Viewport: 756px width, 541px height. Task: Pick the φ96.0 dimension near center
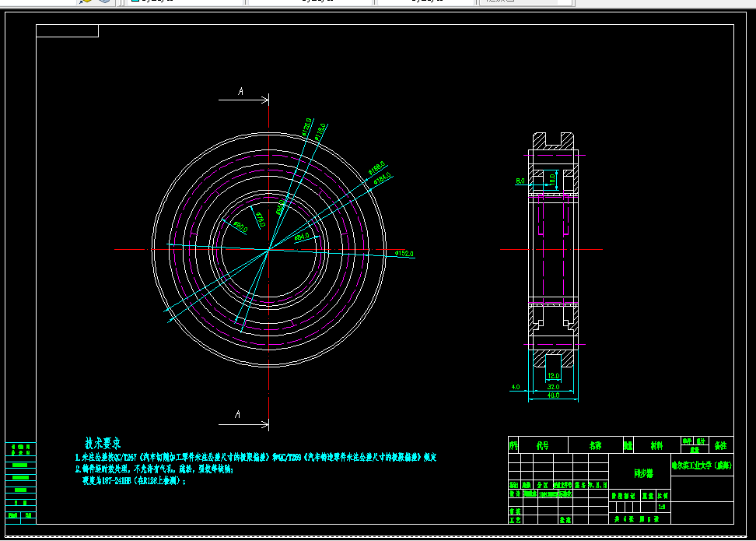pyautogui.click(x=280, y=208)
